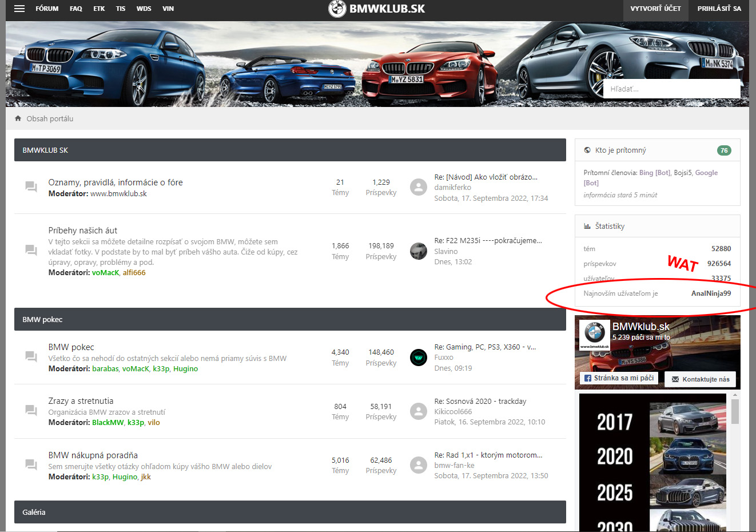This screenshot has height=532, width=756.
Task: Open the ETK menu item
Action: (99, 9)
